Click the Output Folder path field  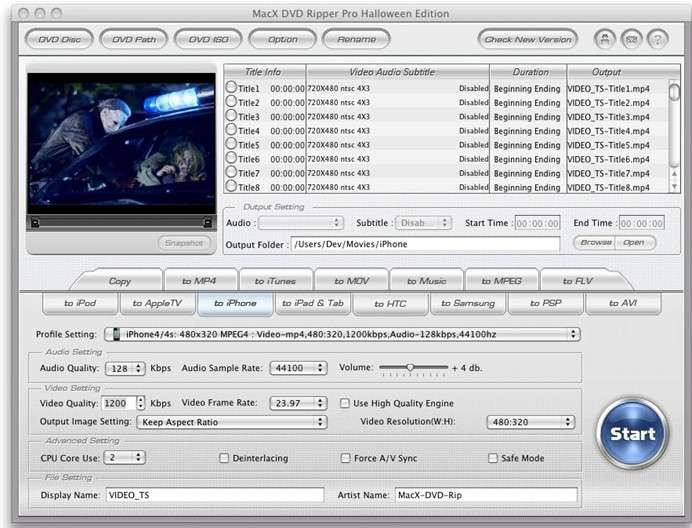[x=425, y=244]
